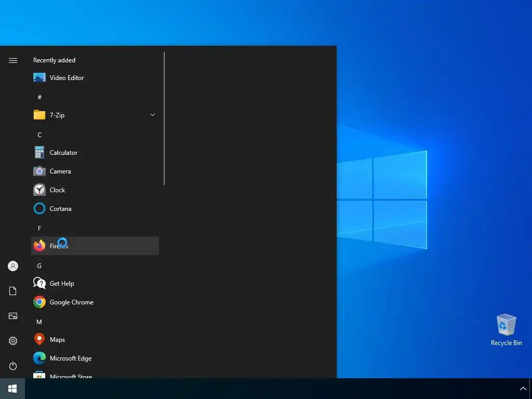Open the Video Editor app icon

[39, 78]
